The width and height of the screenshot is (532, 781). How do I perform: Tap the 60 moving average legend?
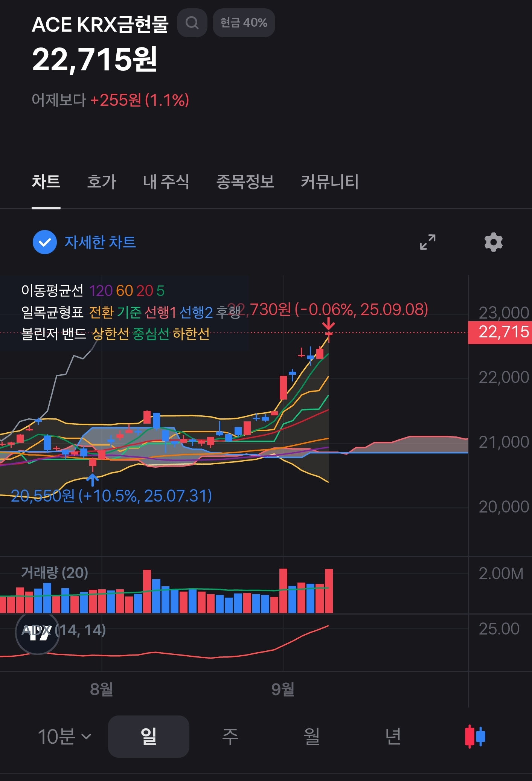(124, 291)
